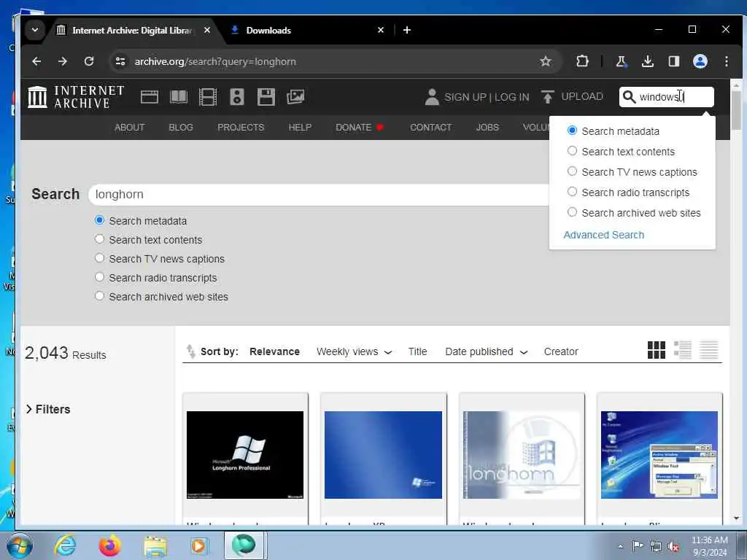Open a new browser tab
Image resolution: width=747 pixels, height=560 pixels.
click(x=407, y=30)
